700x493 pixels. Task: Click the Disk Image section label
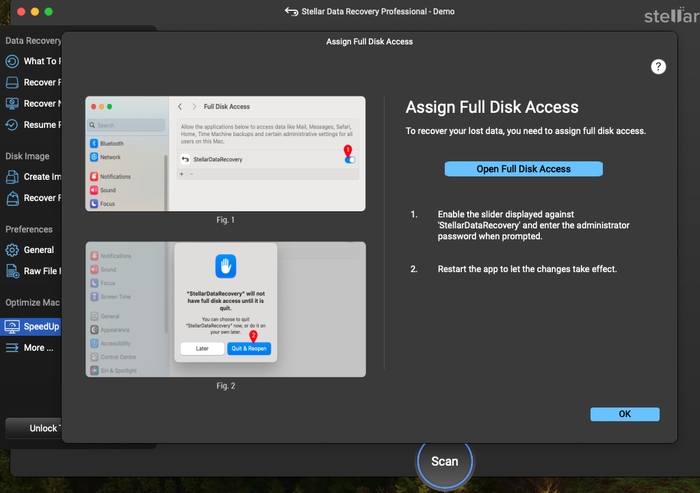coord(27,156)
